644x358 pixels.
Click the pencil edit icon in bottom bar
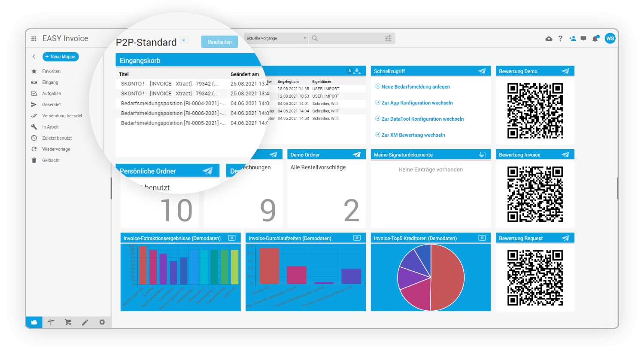point(85,322)
